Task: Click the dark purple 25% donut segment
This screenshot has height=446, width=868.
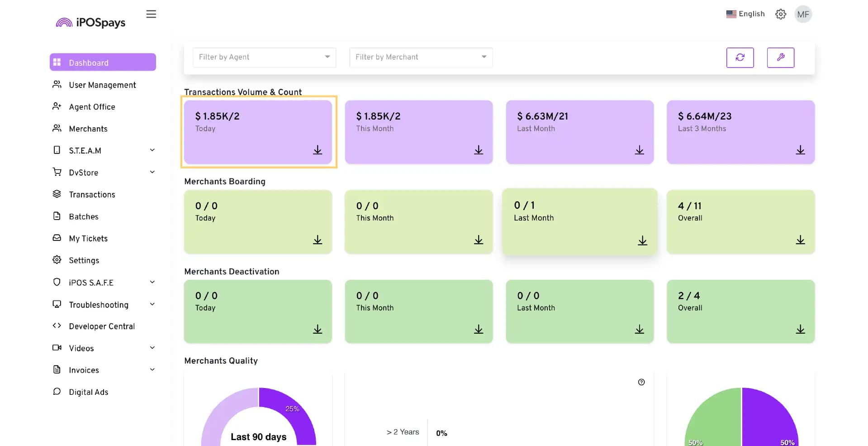Action: 293,410
